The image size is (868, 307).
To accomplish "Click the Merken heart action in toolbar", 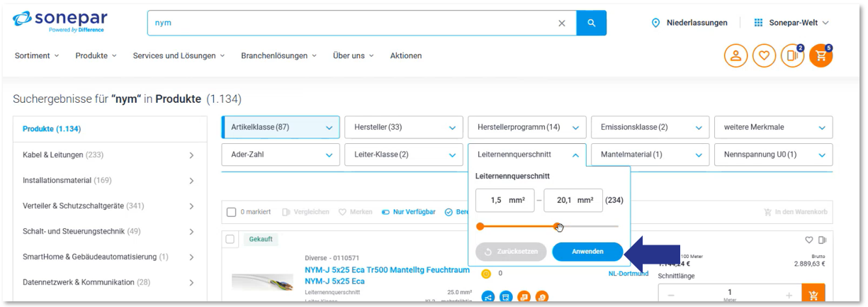I will point(356,212).
